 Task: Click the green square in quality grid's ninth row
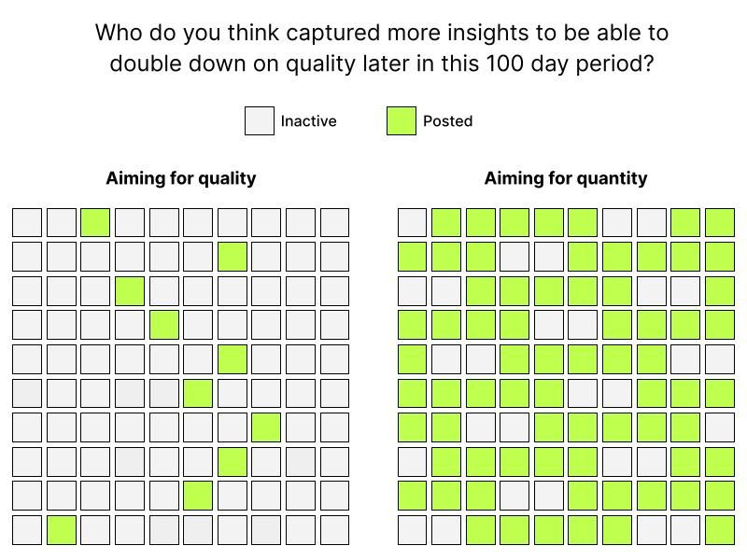pyautogui.click(x=198, y=496)
